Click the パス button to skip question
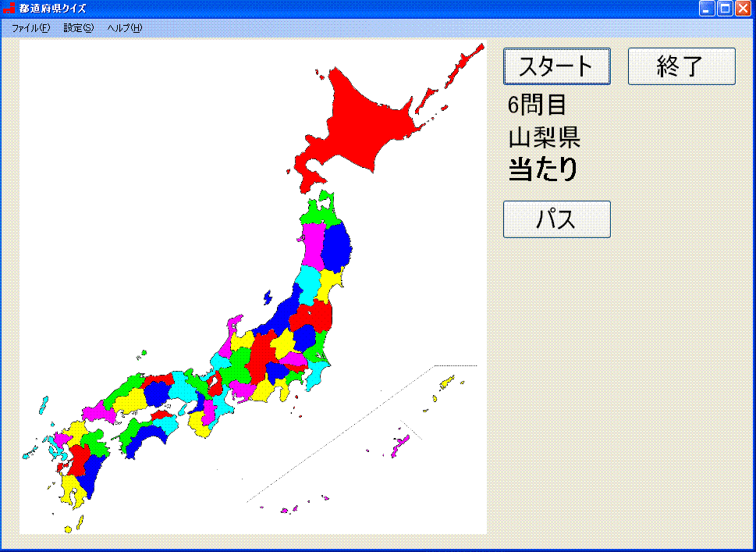The image size is (756, 552). click(557, 219)
